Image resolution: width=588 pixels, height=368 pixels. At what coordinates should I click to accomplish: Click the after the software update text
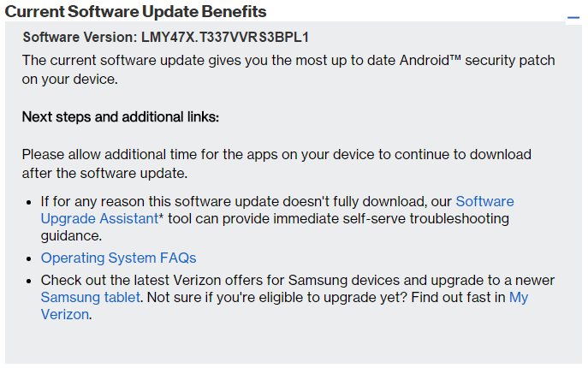point(104,172)
